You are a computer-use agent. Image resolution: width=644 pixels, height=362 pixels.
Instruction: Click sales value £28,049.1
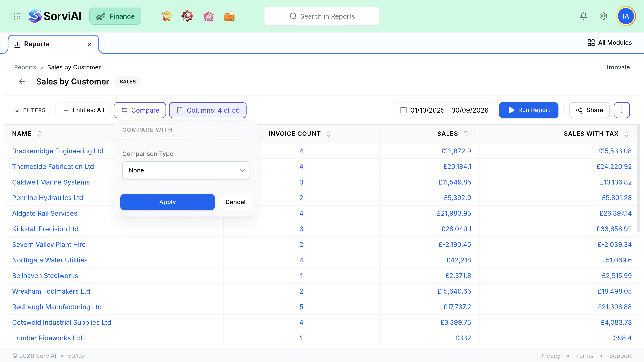click(456, 229)
